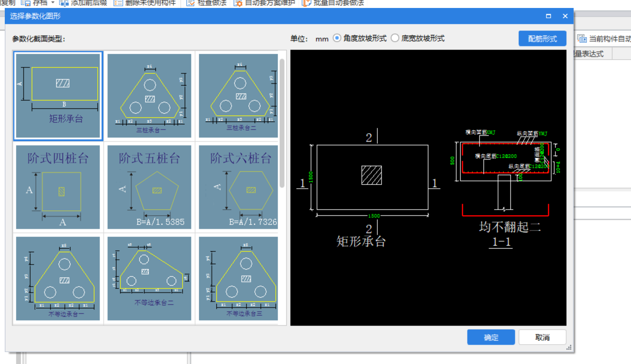631x364 pixels.
Task: Choose the 阶式四桩台 shape
Action: click(58, 187)
